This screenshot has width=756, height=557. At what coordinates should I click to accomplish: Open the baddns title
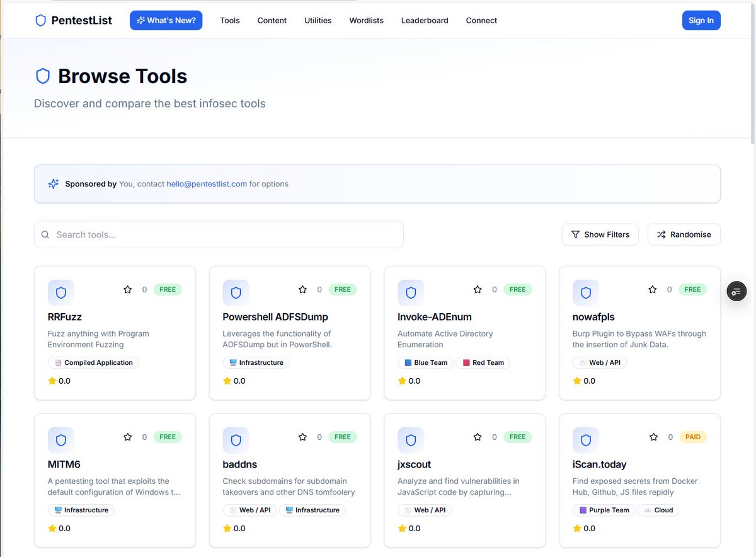pos(240,464)
